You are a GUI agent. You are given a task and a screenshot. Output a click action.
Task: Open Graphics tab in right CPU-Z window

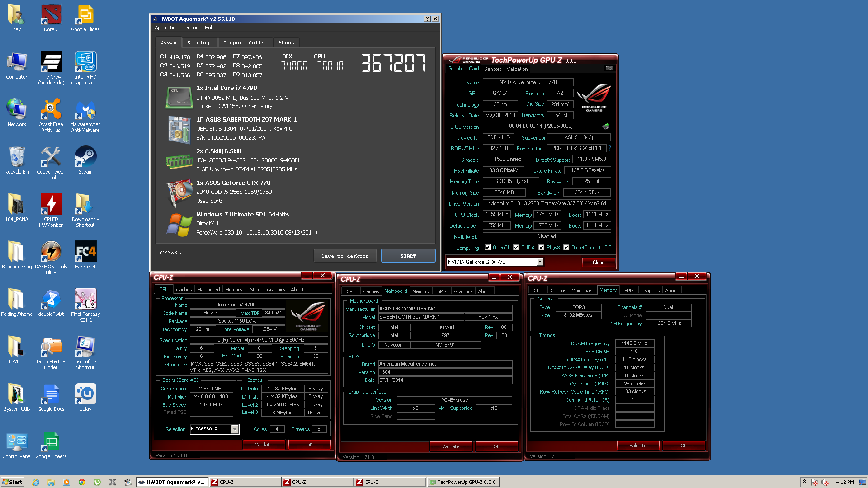point(650,291)
